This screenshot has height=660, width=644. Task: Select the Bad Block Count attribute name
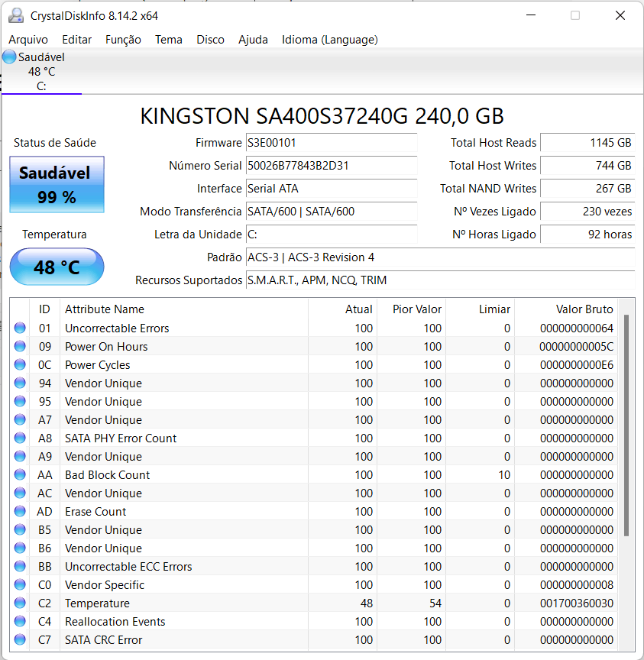(x=107, y=475)
